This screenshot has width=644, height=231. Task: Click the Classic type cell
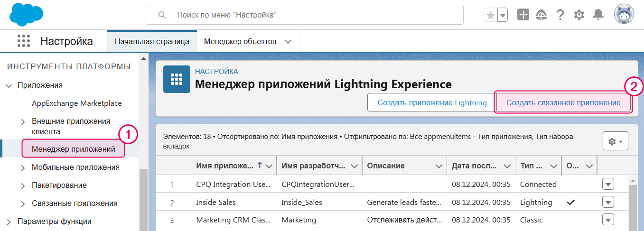pos(532,220)
